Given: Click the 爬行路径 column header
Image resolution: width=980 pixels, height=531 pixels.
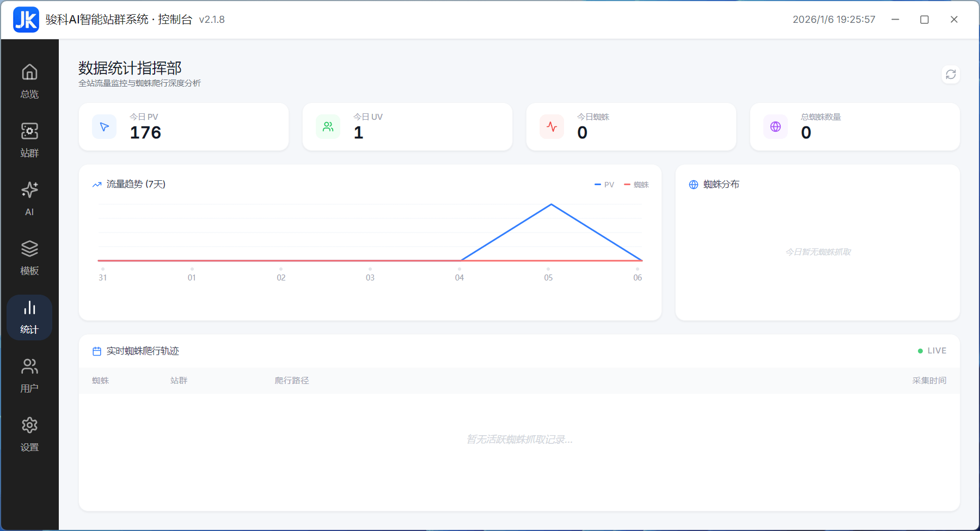Looking at the screenshot, I should click(292, 381).
